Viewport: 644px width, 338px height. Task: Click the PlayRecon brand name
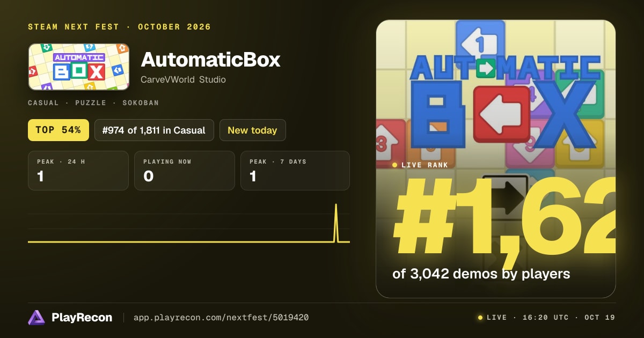point(82,318)
